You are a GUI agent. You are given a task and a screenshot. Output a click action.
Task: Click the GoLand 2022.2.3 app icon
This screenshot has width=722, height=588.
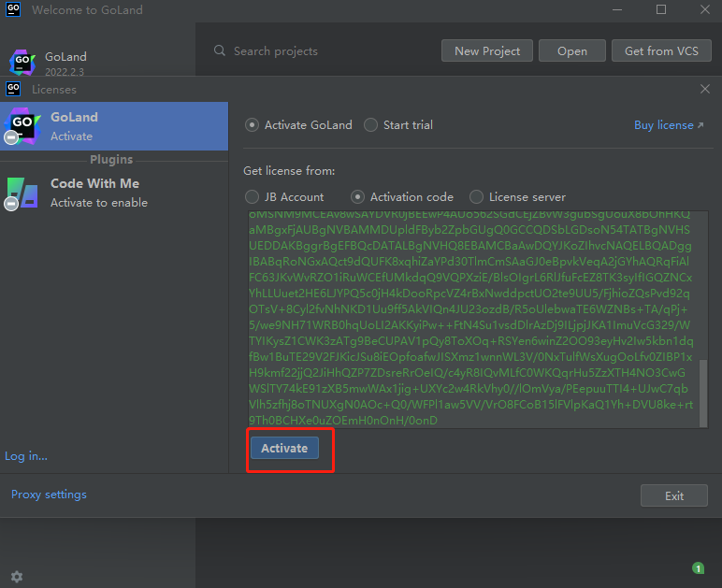(x=22, y=63)
